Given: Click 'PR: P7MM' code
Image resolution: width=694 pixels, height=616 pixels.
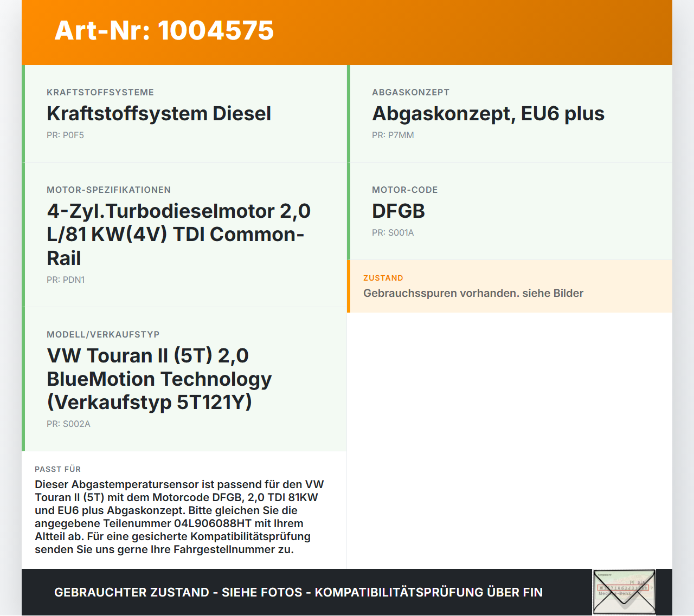Looking at the screenshot, I should click(393, 135).
